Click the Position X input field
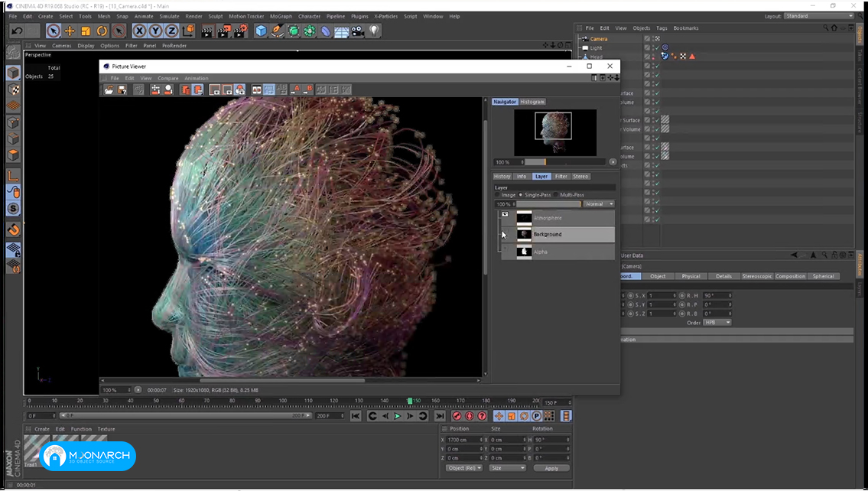 [464, 440]
